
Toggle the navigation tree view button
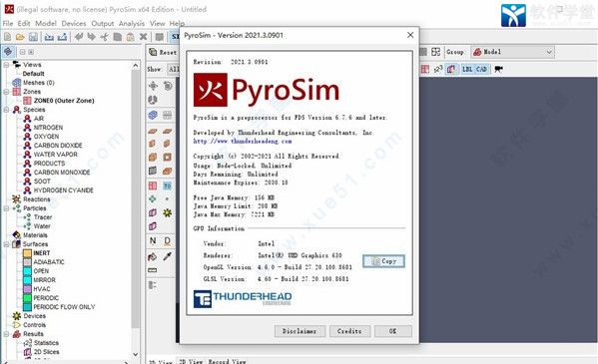pyautogui.click(x=8, y=52)
